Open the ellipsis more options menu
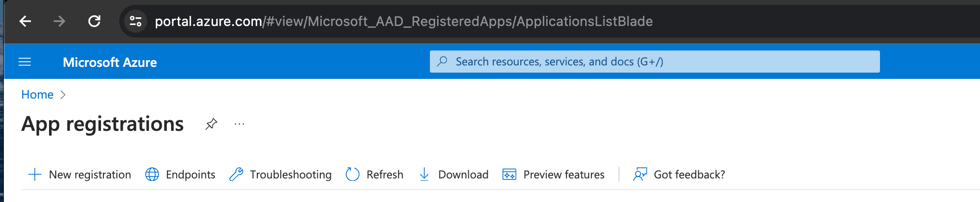The image size is (980, 202). coord(239,124)
